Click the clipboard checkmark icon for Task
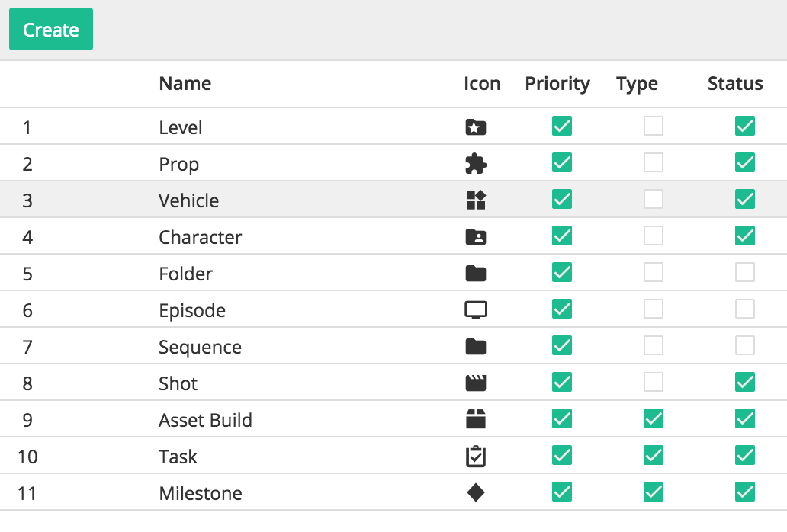787x532 pixels. [x=475, y=455]
